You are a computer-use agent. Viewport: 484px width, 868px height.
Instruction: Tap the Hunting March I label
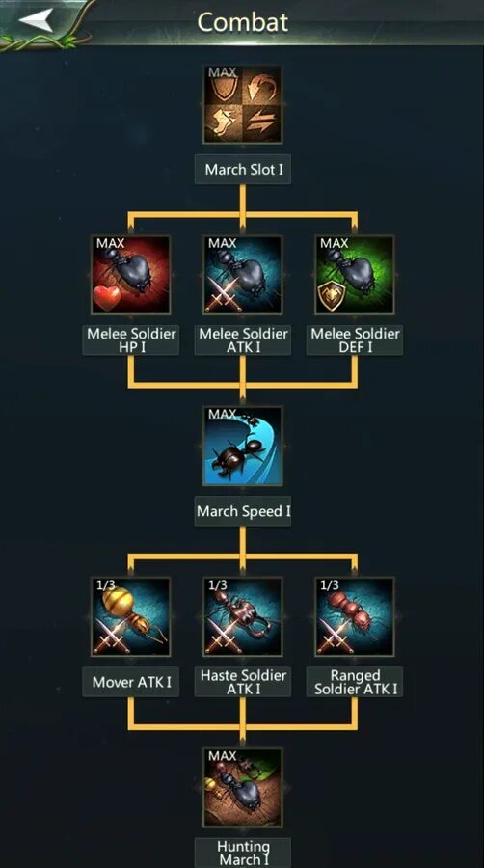point(243,854)
